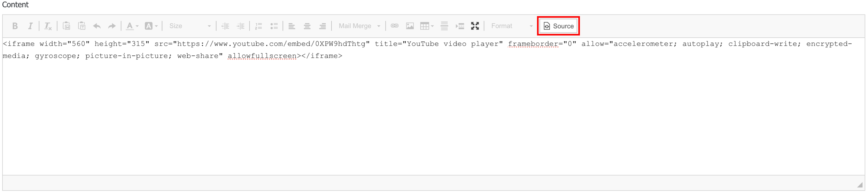Click the word "frameborder" in the code
The height and width of the screenshot is (192, 868).
point(533,44)
